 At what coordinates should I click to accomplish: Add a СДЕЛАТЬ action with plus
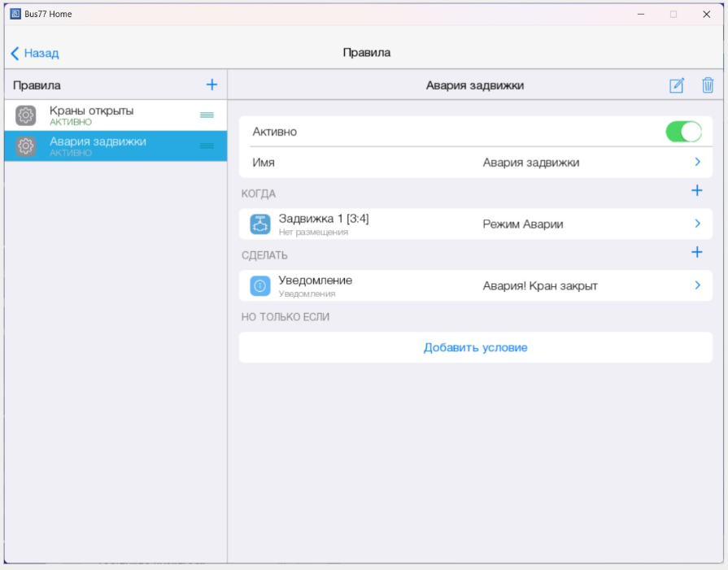pyautogui.click(x=697, y=252)
